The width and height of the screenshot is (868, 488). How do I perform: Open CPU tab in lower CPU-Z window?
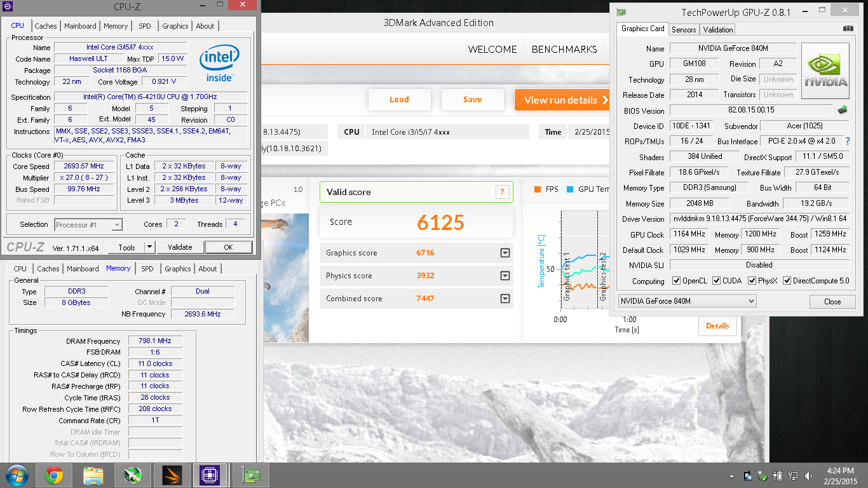click(x=20, y=269)
